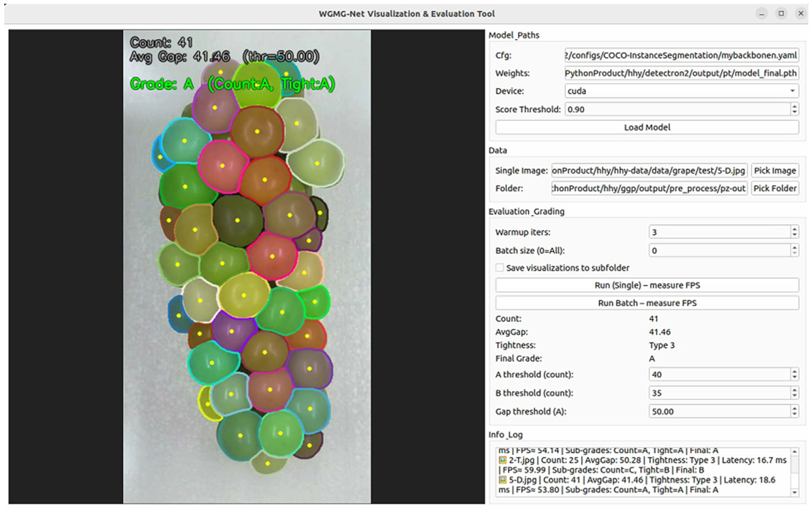Maximize the WGMG-Net tool window
The width and height of the screenshot is (812, 510).
pos(781,14)
